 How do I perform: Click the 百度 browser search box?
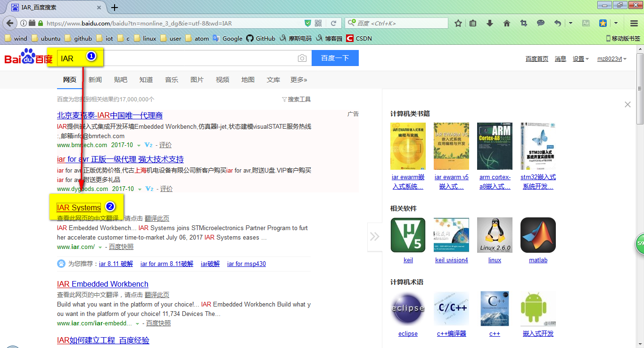(x=396, y=23)
